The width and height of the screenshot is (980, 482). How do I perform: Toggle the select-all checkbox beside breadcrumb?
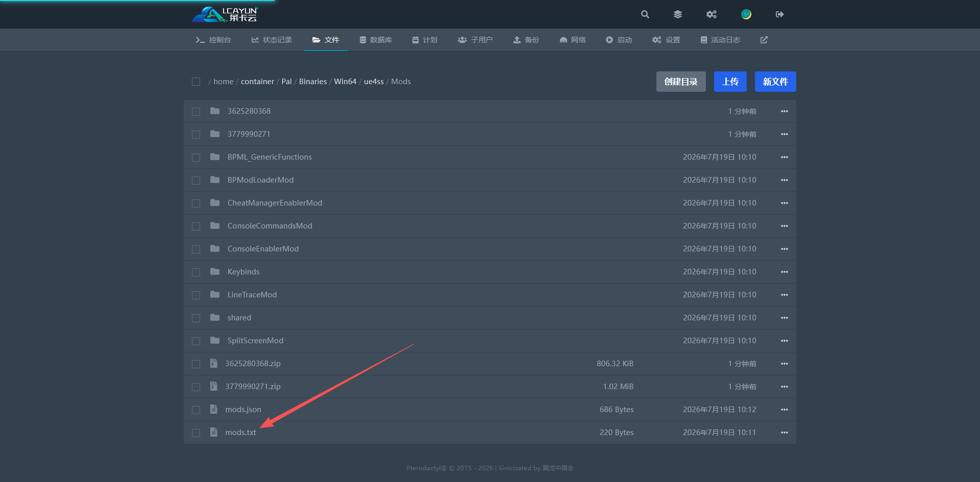[x=196, y=82]
